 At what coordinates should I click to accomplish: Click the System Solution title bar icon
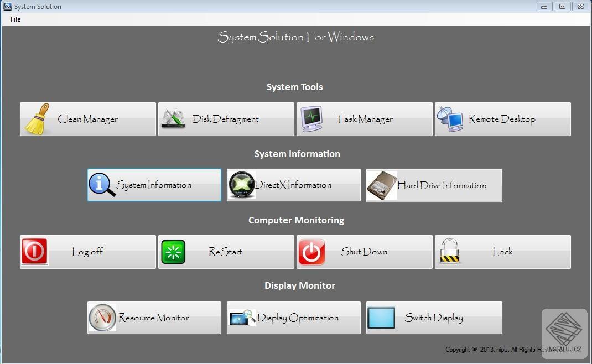coord(6,6)
